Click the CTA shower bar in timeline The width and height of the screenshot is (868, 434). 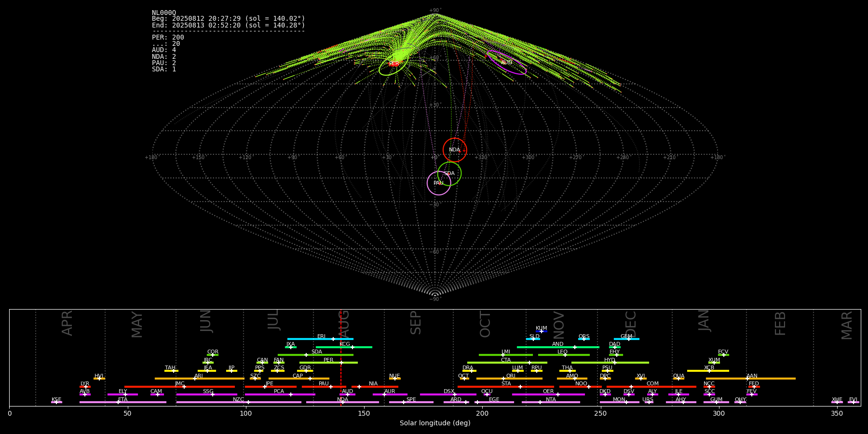click(507, 363)
